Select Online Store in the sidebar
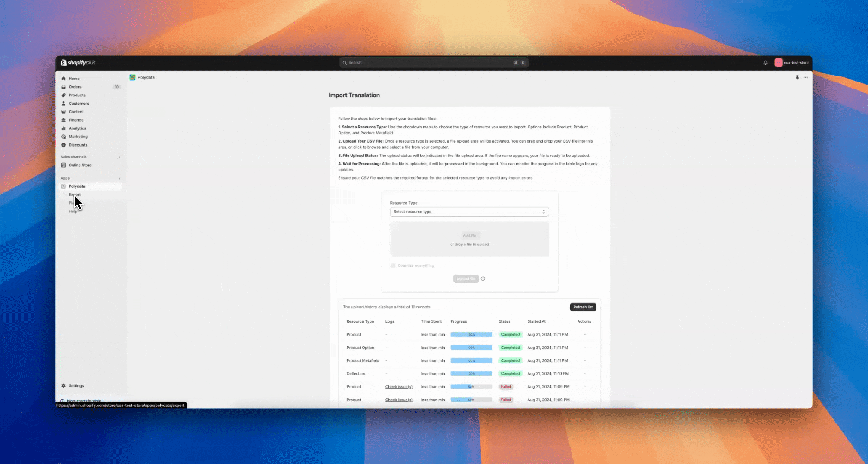 (80, 165)
